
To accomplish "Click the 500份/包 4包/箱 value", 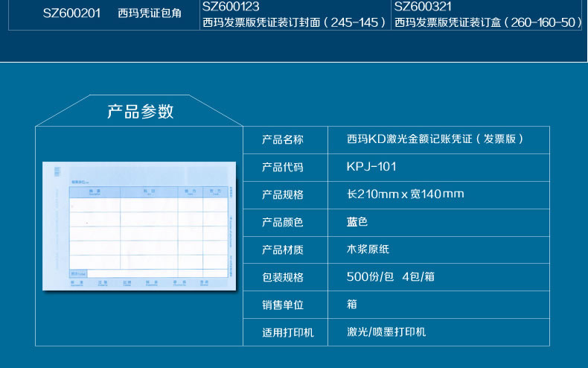I will pyautogui.click(x=390, y=277).
